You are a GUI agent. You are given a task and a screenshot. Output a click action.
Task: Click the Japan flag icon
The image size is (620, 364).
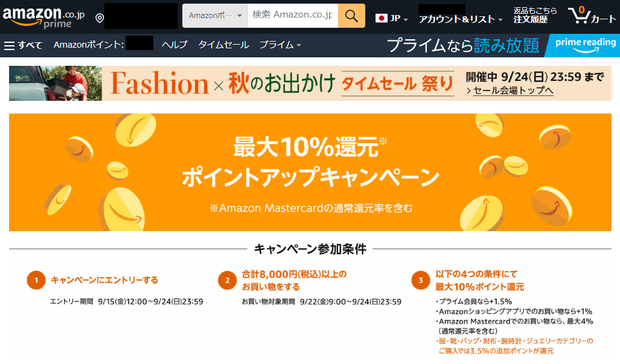pos(381,18)
